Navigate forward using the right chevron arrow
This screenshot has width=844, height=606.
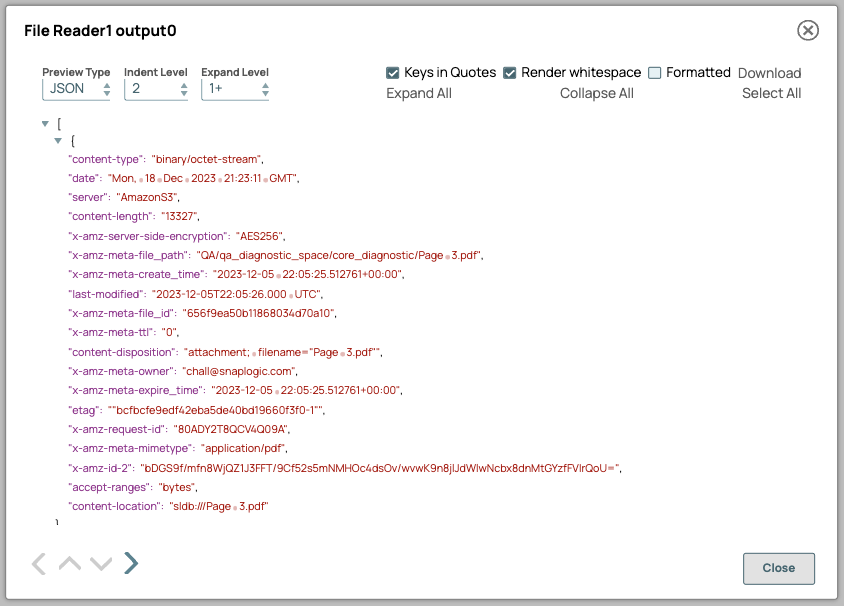point(130,563)
